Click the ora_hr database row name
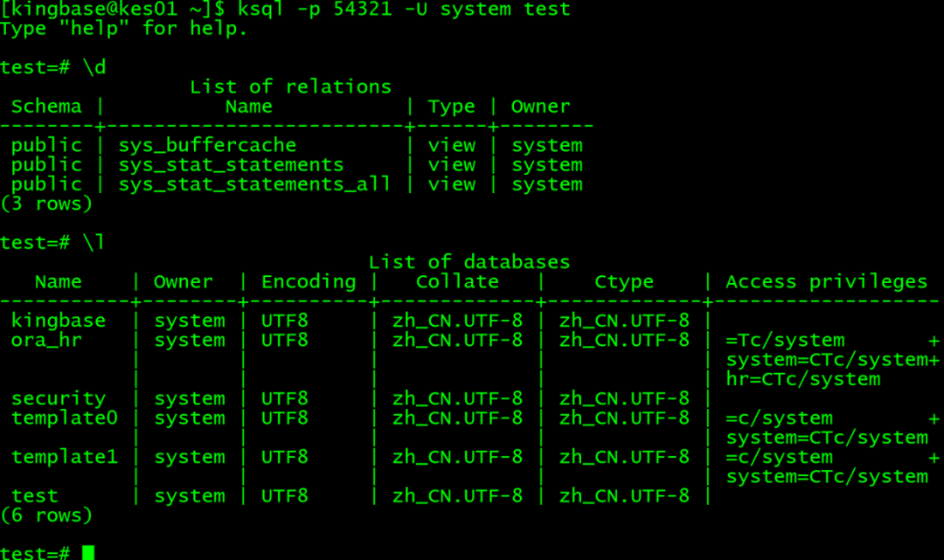 click(x=46, y=341)
